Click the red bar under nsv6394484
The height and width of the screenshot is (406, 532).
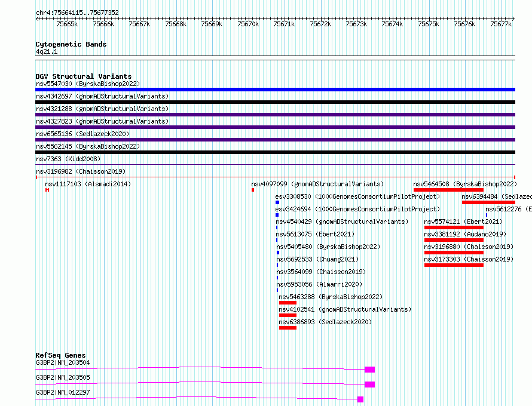[x=488, y=202]
